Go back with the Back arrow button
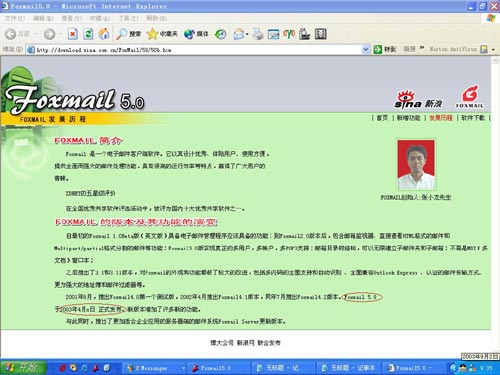The width and height of the screenshot is (500, 375). 17,34
